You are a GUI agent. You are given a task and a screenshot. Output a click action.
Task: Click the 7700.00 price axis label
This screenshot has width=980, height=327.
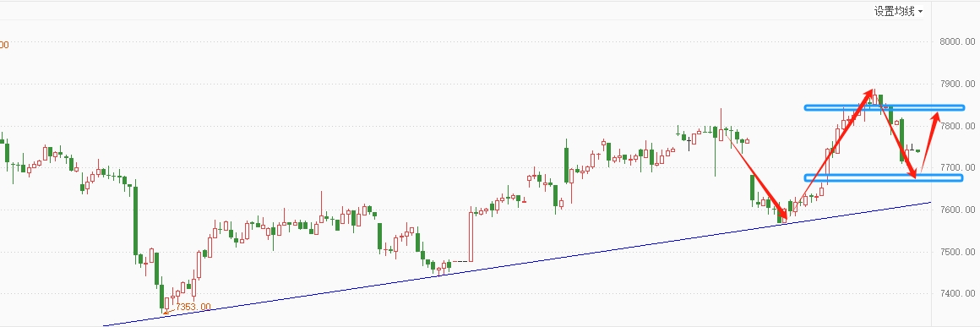(x=957, y=167)
